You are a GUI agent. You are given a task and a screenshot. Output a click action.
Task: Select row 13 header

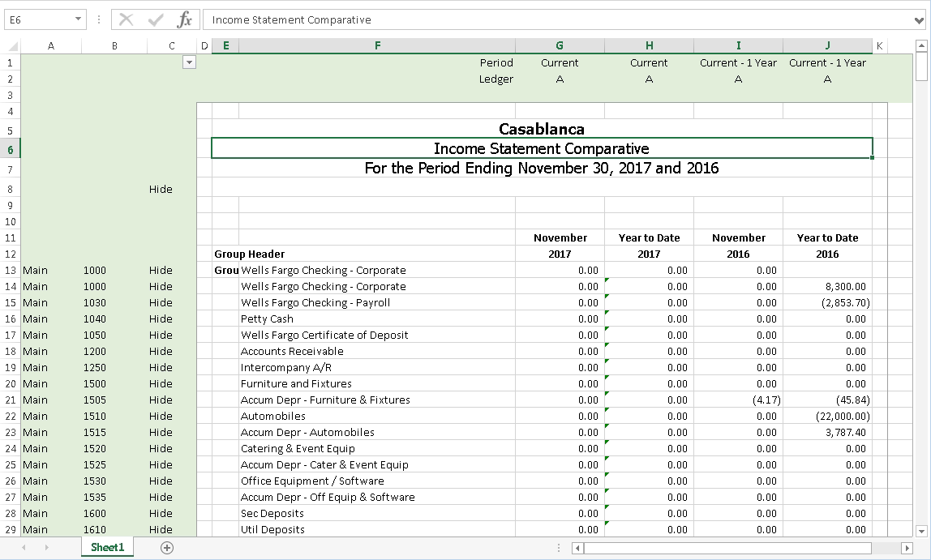coord(10,271)
